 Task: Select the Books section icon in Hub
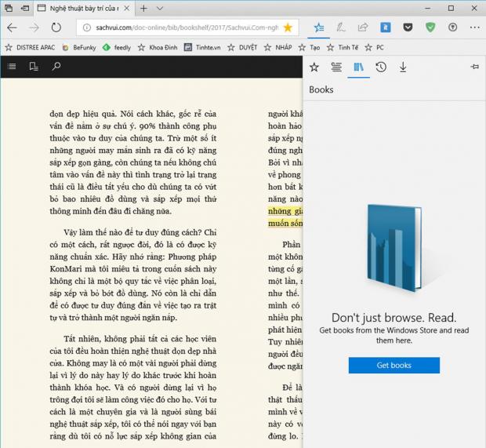pos(358,67)
